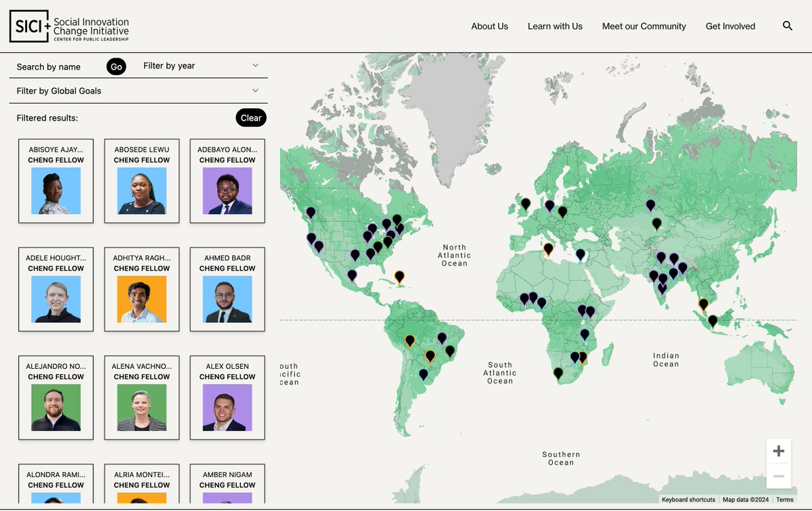Open Alondra Rami... fellow card
812x511 pixels.
[x=56, y=483]
